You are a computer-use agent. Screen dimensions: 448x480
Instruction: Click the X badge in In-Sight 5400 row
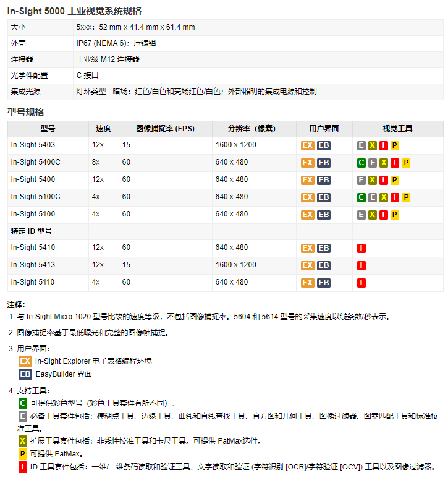tap(373, 180)
